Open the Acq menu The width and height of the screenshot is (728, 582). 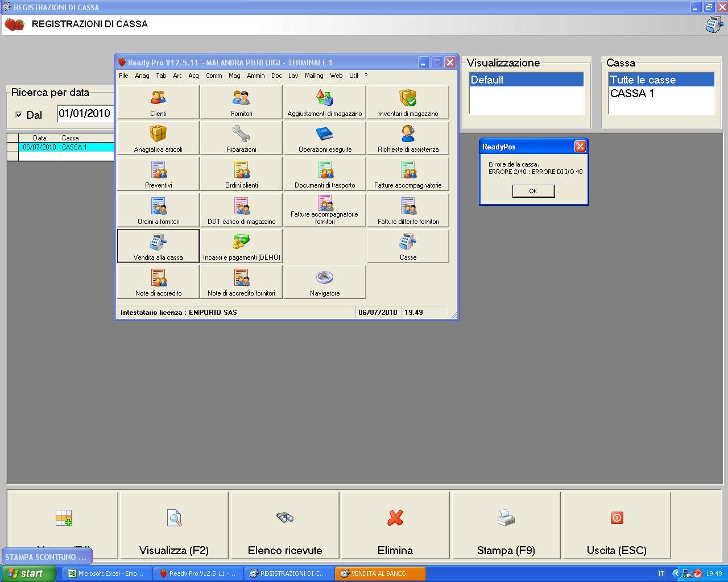pyautogui.click(x=194, y=76)
